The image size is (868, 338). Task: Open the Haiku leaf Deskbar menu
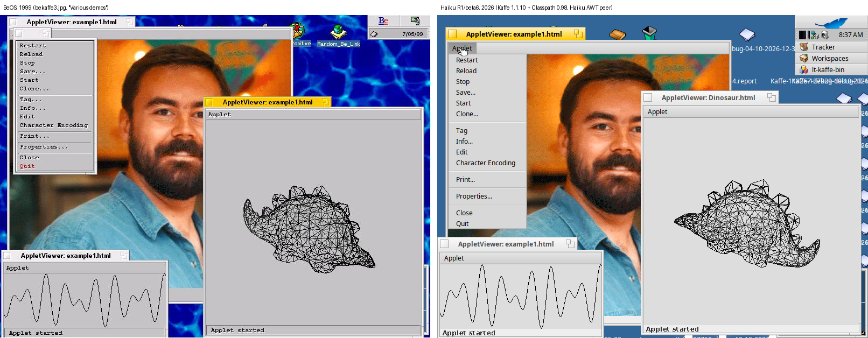[x=831, y=23]
